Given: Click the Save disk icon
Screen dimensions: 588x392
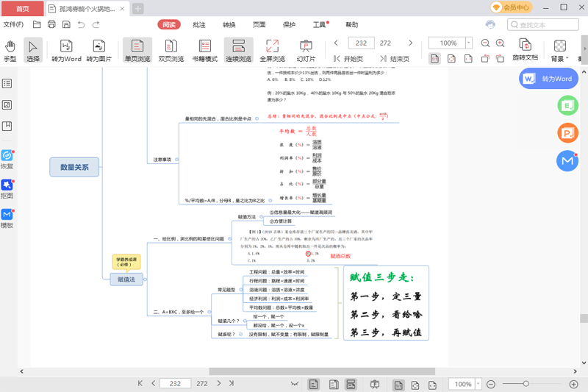Looking at the screenshot, I should [x=66, y=25].
